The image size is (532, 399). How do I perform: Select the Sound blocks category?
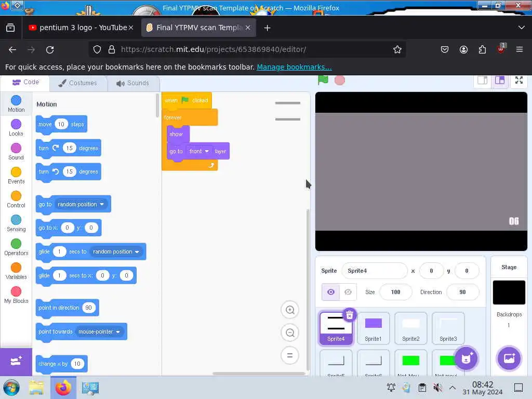coord(16,151)
